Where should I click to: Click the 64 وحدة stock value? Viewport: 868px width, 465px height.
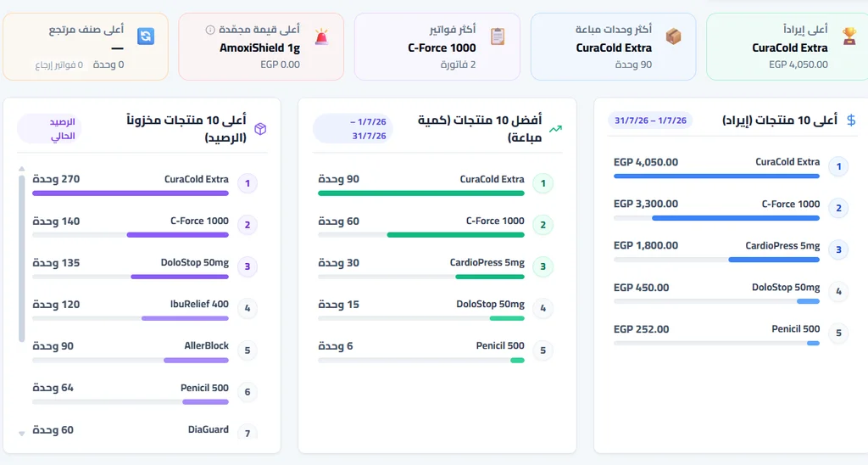click(x=53, y=388)
